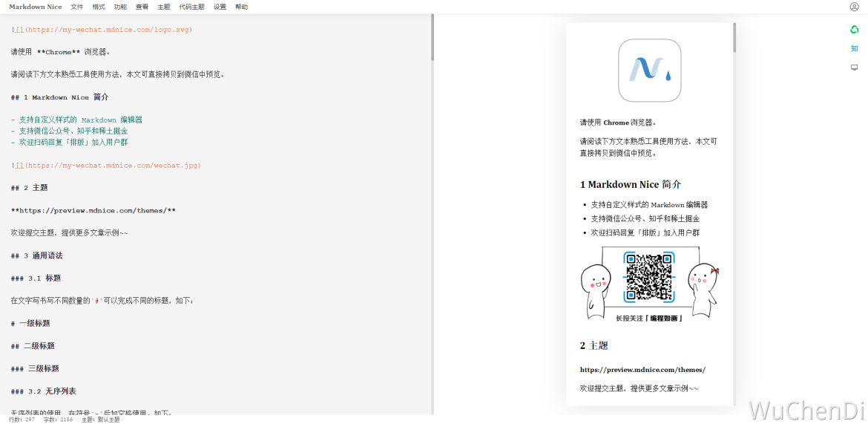The width and height of the screenshot is (868, 424).
Task: Click the 主题: 默认主题 status bar entry
Action: pyautogui.click(x=100, y=420)
